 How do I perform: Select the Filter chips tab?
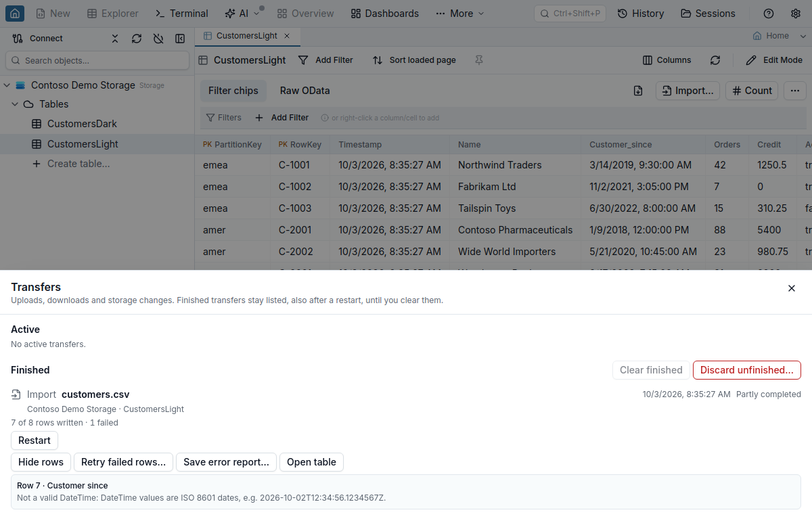tap(233, 91)
